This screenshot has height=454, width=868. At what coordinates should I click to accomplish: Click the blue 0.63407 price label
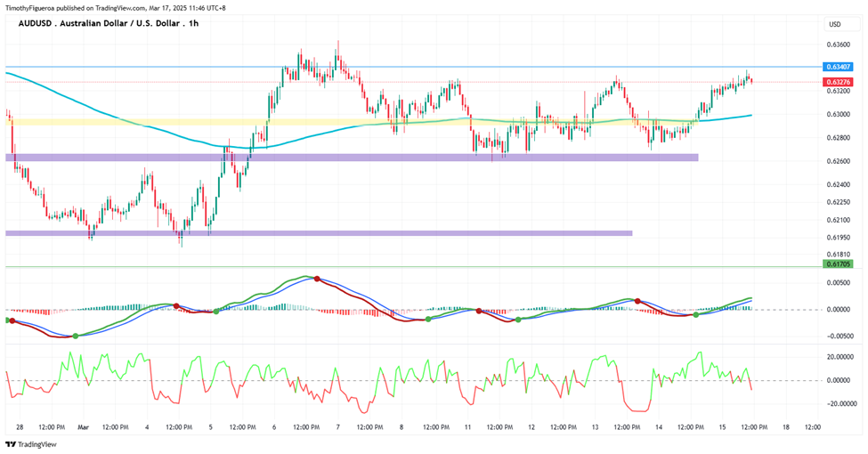838,67
